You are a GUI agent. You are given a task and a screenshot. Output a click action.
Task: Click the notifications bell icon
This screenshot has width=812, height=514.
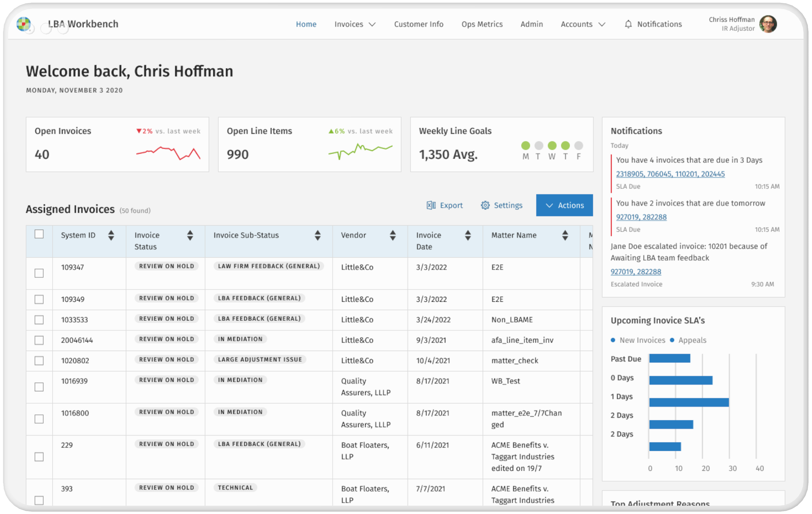click(x=628, y=24)
